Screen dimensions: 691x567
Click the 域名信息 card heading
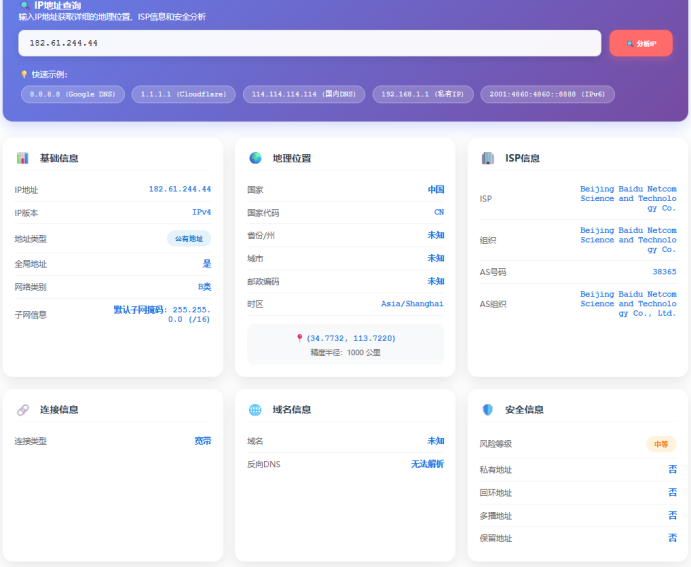pos(292,410)
